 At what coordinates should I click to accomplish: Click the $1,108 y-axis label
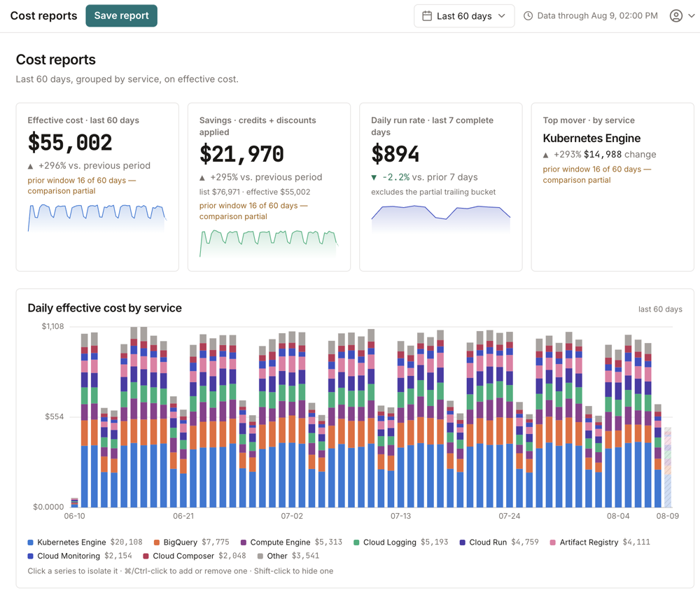click(x=52, y=326)
